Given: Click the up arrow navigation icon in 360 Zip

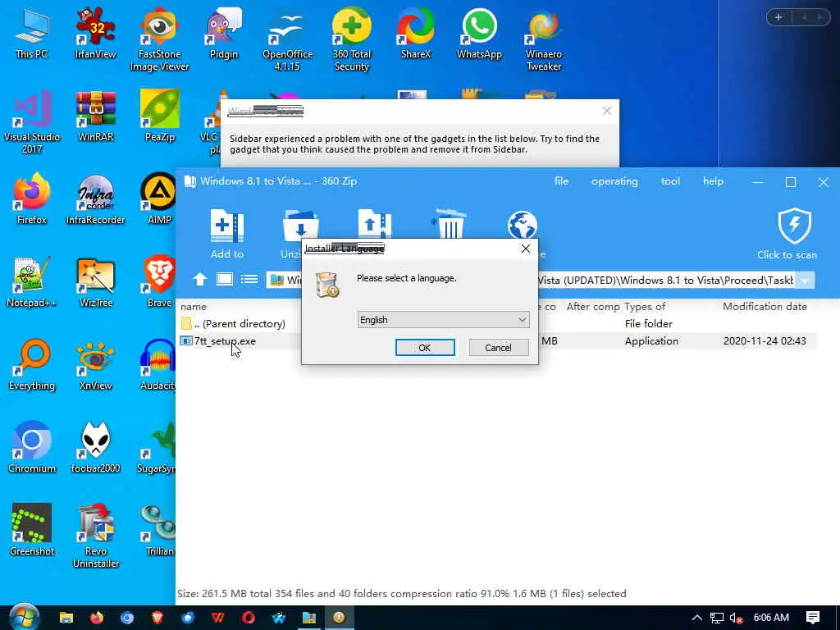Looking at the screenshot, I should point(200,279).
